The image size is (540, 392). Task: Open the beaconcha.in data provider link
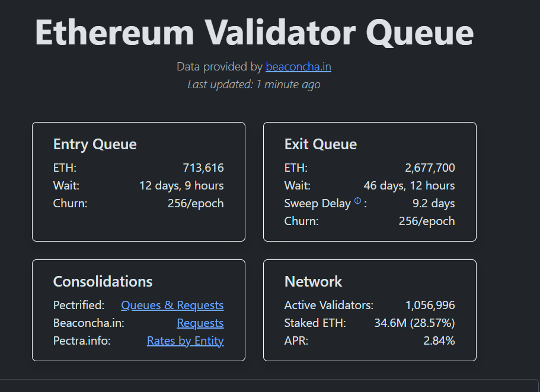tap(298, 67)
